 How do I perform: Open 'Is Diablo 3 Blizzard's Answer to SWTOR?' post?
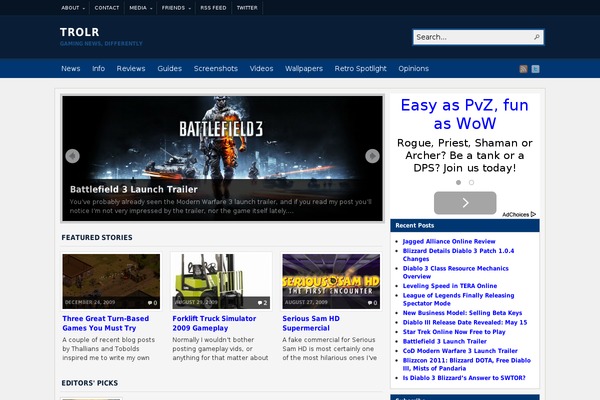(x=464, y=378)
